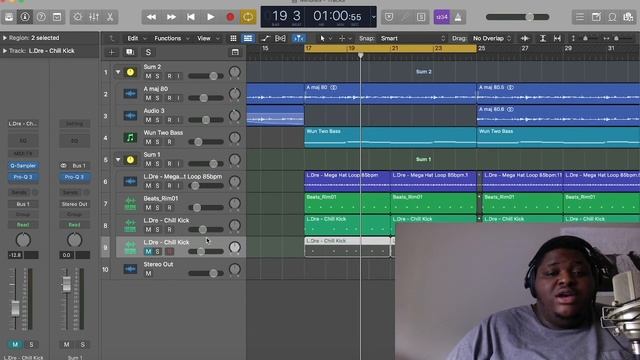Click the Wun Two Bass instrument icon
The image size is (640, 360).
130,138
